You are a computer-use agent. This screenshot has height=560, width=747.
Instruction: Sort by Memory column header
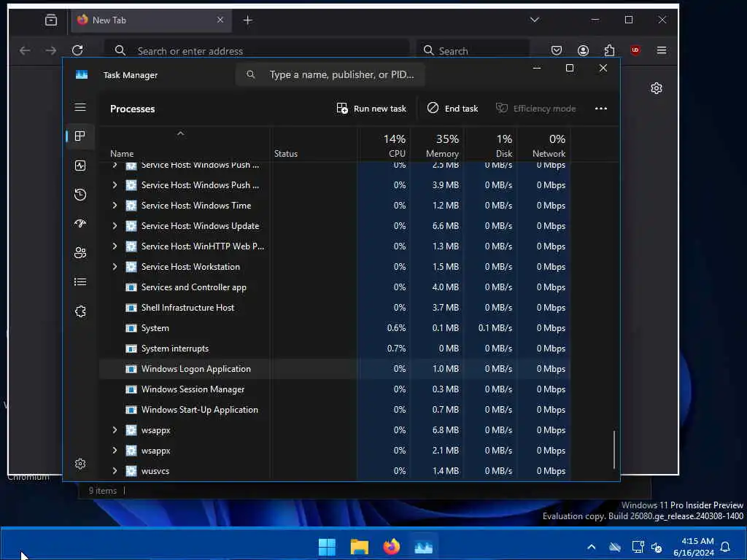[437, 145]
